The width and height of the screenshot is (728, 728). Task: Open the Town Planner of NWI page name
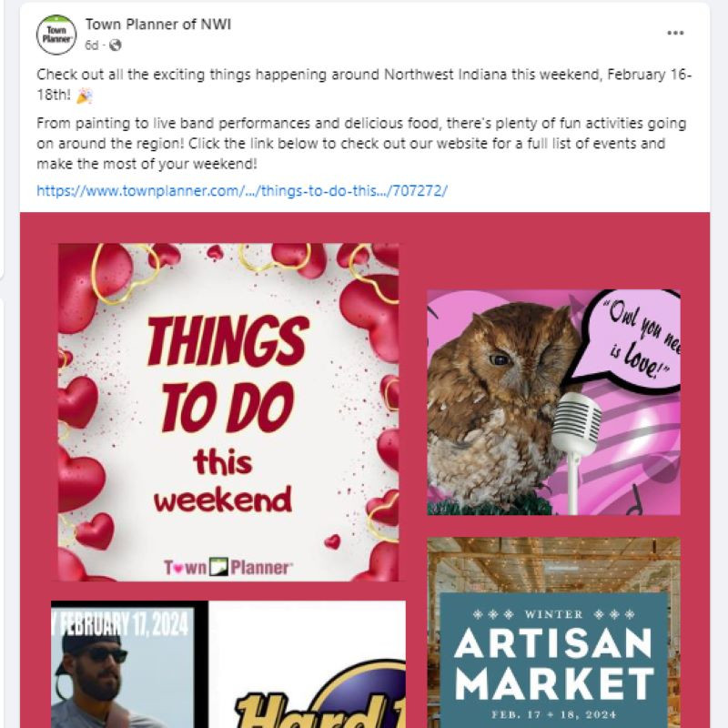click(158, 25)
